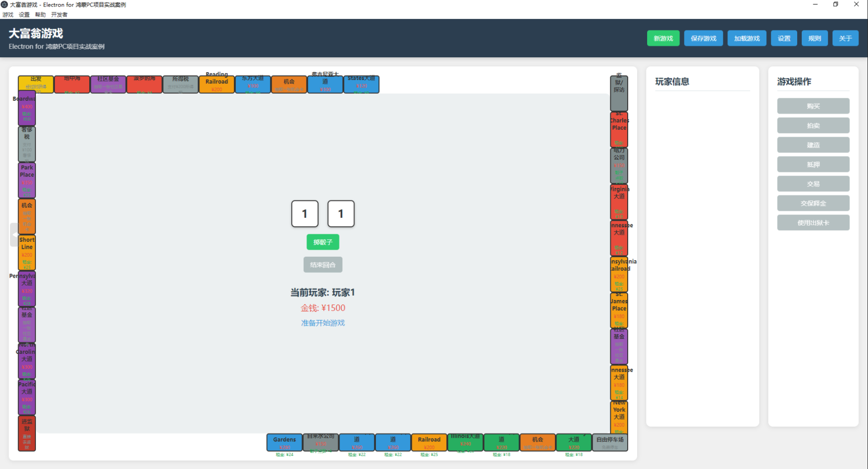The width and height of the screenshot is (868, 469).
Task: Select the Virginia大道 red square
Action: tap(619, 202)
